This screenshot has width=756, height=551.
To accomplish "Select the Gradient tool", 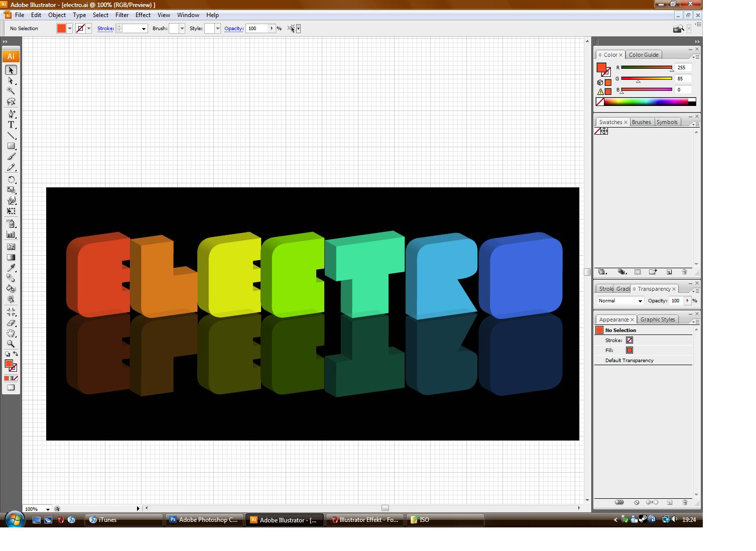I will (11, 257).
